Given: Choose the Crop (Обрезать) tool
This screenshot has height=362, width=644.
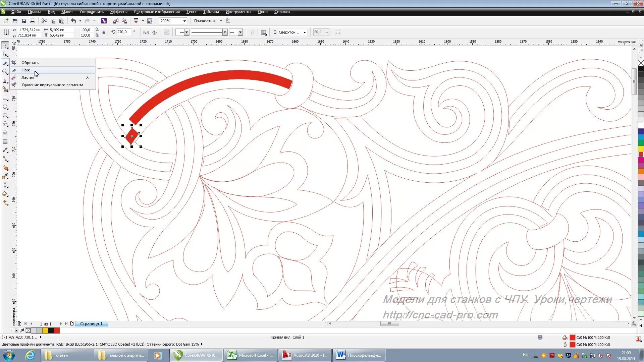Looking at the screenshot, I should pos(30,63).
